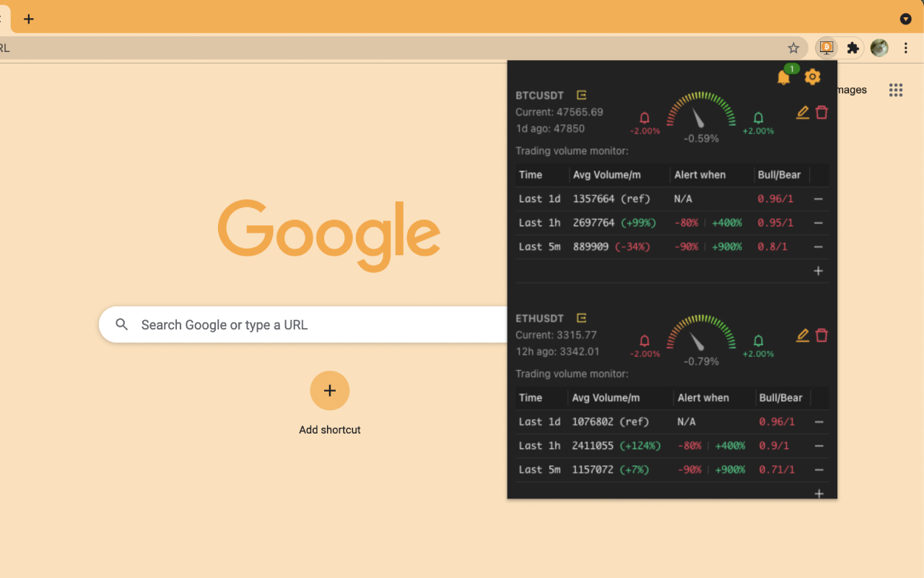The width and height of the screenshot is (924, 578).
Task: Click the ETHUSDT price change gauge
Action: (701, 333)
